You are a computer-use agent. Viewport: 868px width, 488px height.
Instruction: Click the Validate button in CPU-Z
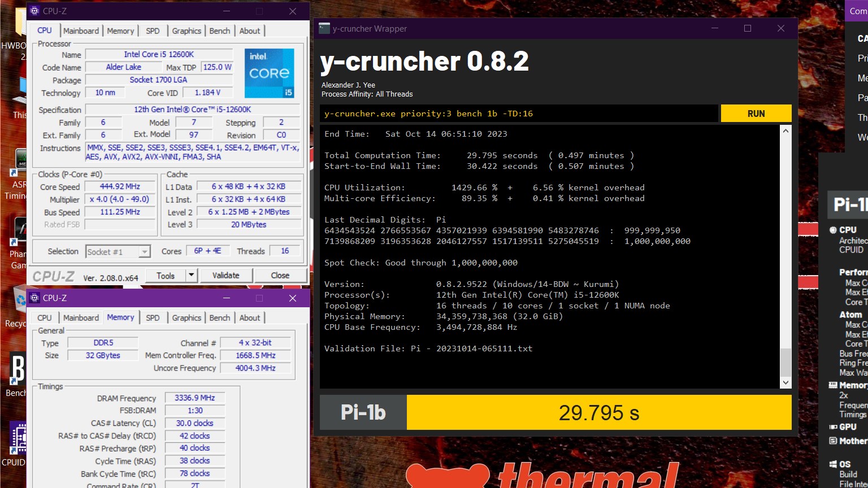coord(225,276)
